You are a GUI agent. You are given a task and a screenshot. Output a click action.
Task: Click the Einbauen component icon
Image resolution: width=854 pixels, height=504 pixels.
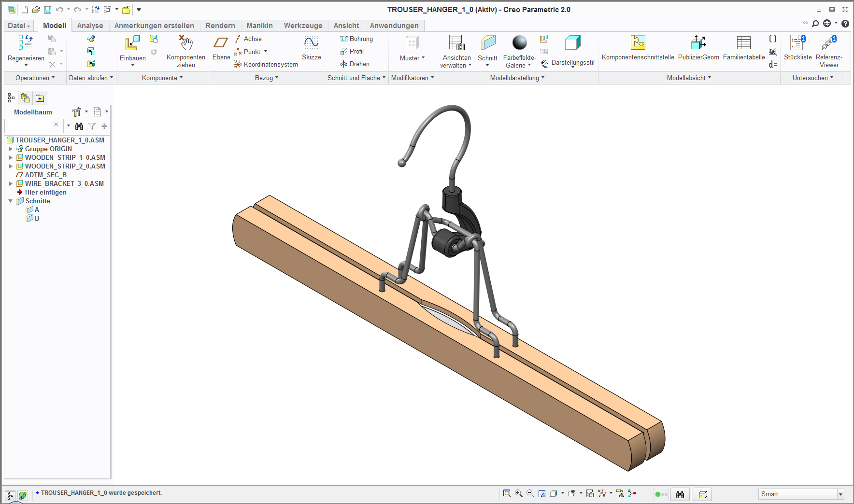pyautogui.click(x=132, y=43)
